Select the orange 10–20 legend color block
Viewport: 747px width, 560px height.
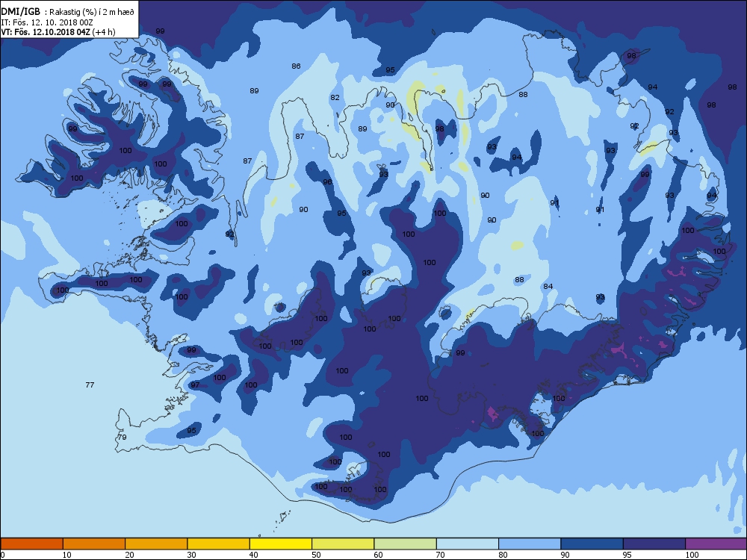click(x=94, y=544)
